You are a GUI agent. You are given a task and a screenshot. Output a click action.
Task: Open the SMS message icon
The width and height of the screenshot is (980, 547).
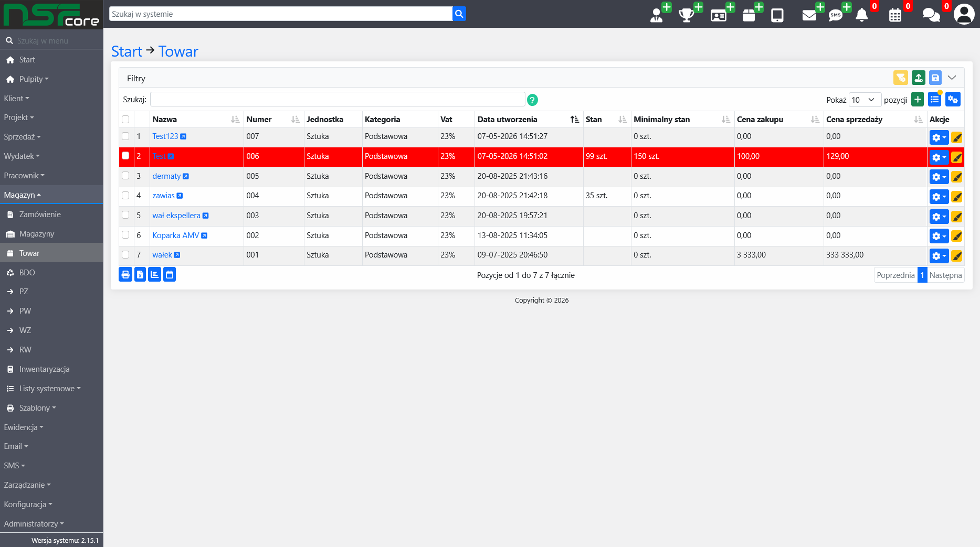(836, 15)
